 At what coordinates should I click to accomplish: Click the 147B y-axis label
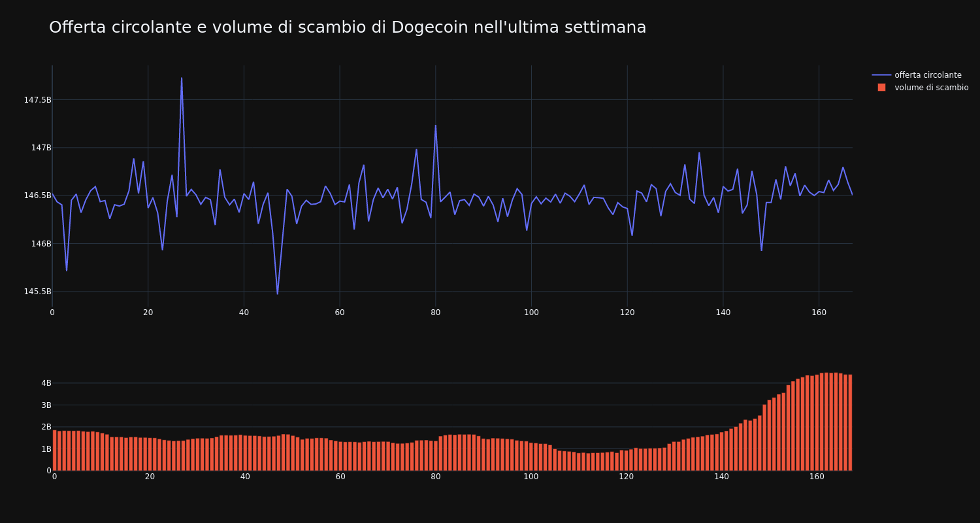(41, 148)
